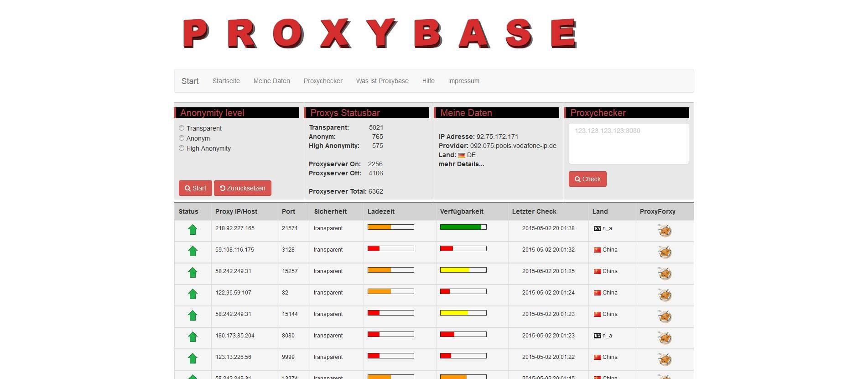Click the Ladezeit column header
Image resolution: width=868 pixels, height=379 pixels.
381,211
